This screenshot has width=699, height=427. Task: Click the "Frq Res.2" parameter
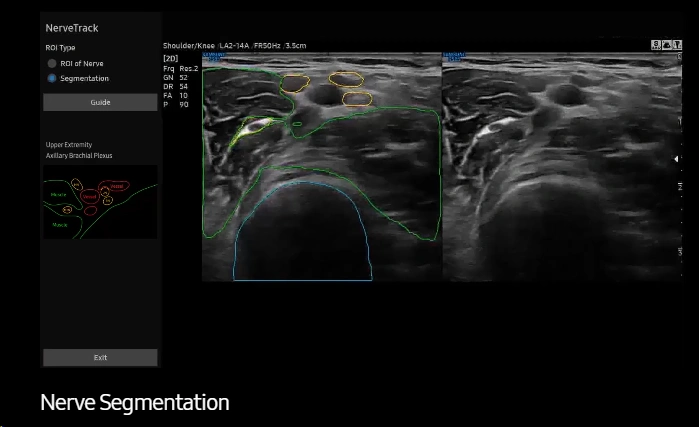(x=181, y=68)
